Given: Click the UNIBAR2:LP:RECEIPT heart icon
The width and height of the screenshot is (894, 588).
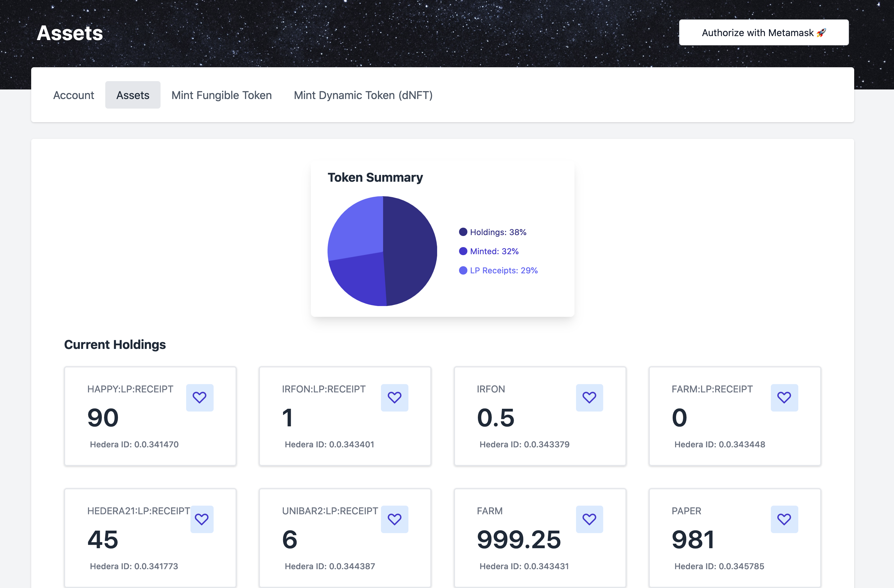Looking at the screenshot, I should [x=395, y=519].
